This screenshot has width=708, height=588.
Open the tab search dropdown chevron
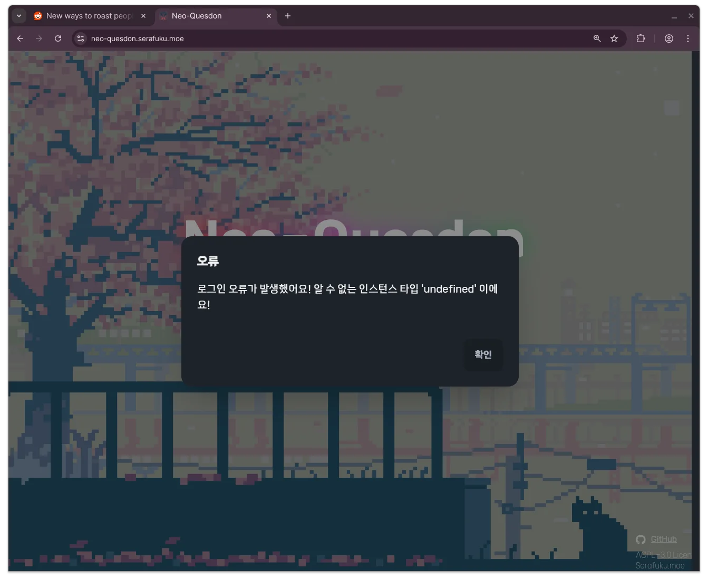(x=19, y=16)
